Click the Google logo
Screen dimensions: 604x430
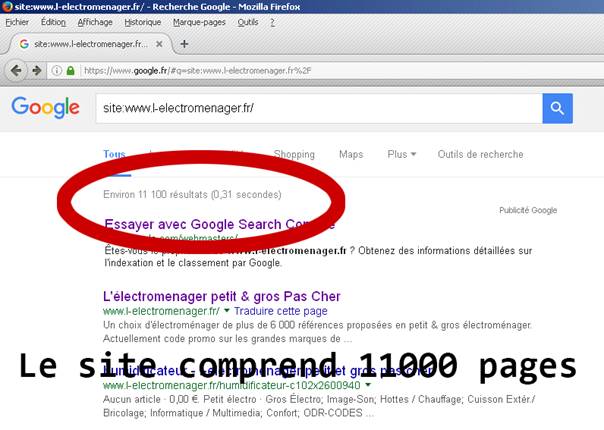tap(45, 108)
